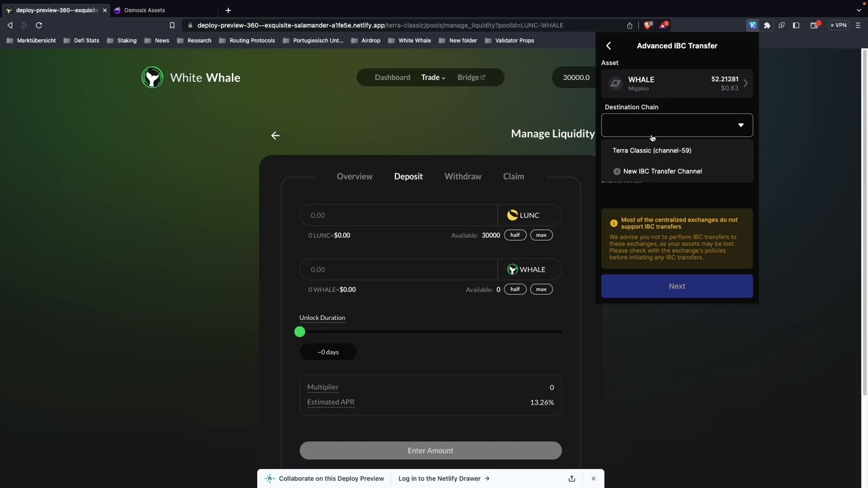Viewport: 868px width, 488px height.
Task: Click the page vertical scrollbar
Action: coord(864,222)
